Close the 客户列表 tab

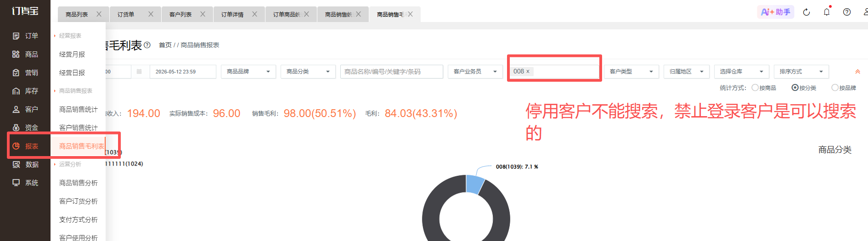pyautogui.click(x=203, y=14)
